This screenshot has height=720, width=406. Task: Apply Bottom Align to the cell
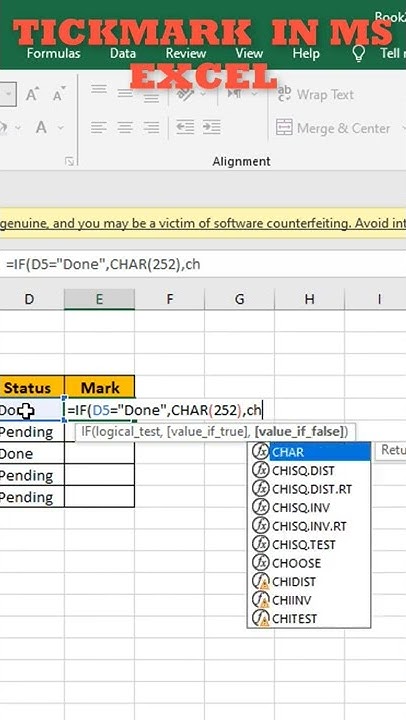tap(151, 97)
